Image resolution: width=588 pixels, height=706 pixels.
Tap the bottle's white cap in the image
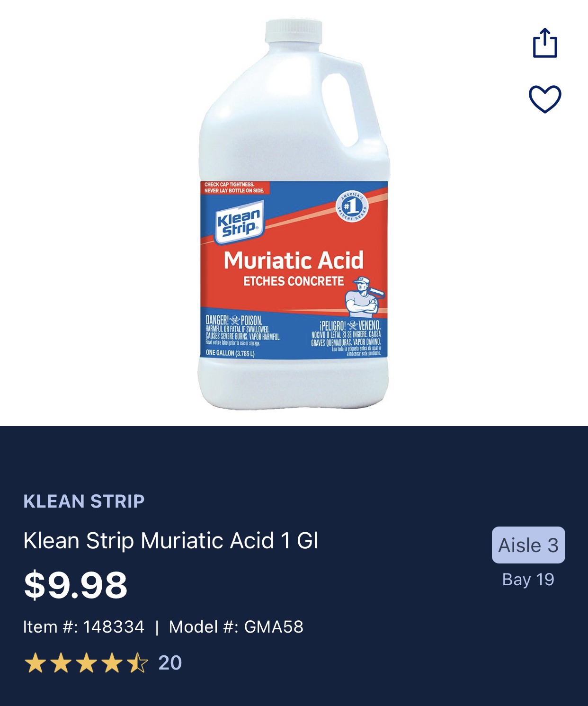coord(294,32)
